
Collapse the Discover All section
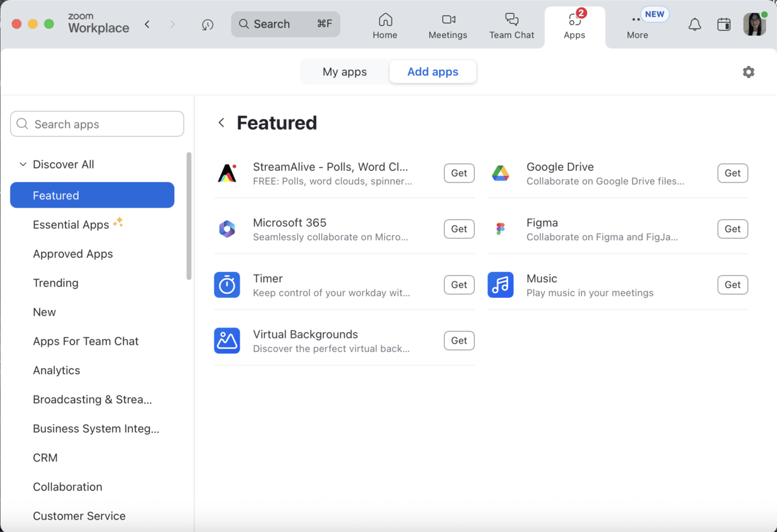23,164
